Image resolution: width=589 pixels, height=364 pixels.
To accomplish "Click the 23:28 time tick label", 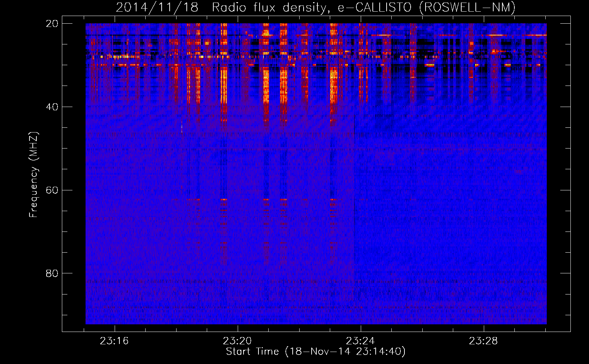I will coord(483,341).
